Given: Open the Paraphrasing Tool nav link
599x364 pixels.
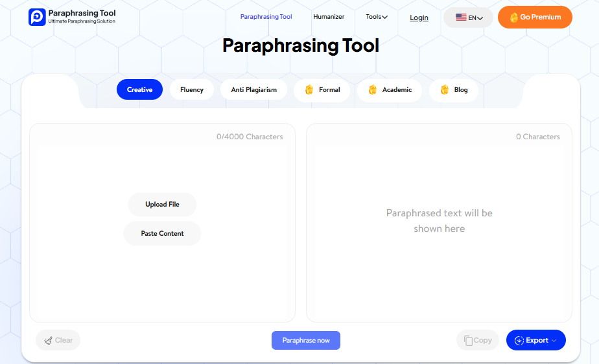Looking at the screenshot, I should [266, 17].
